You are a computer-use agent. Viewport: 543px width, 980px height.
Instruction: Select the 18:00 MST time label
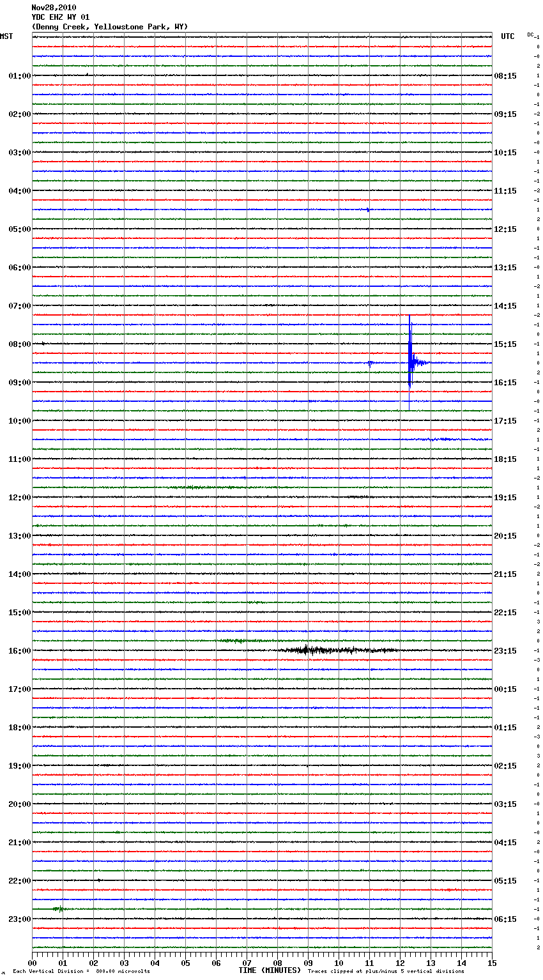[20, 728]
